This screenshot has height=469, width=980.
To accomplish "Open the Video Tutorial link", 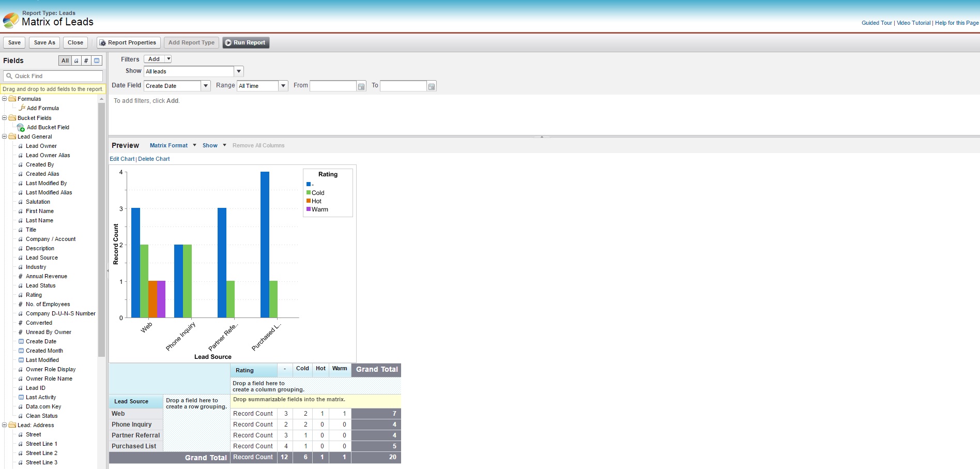I will click(x=913, y=23).
